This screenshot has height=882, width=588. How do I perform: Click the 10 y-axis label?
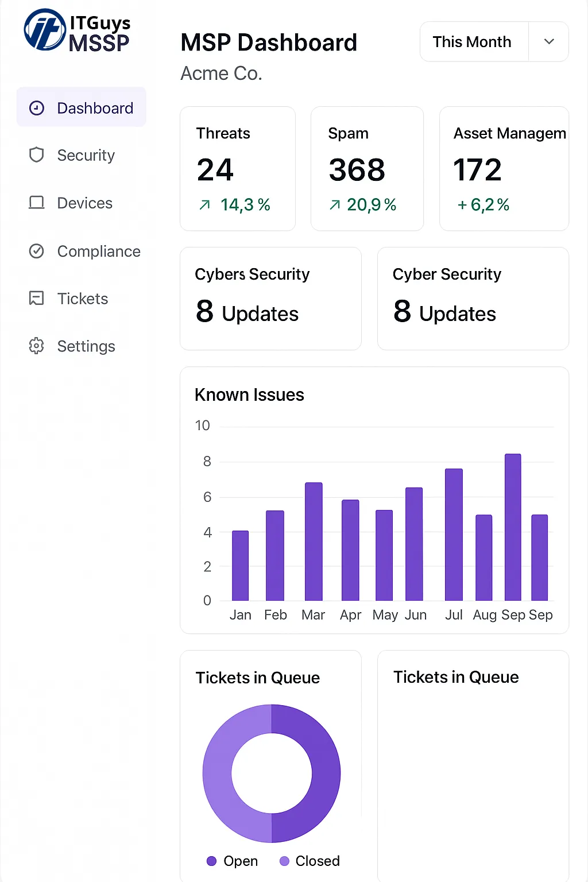pyautogui.click(x=202, y=425)
